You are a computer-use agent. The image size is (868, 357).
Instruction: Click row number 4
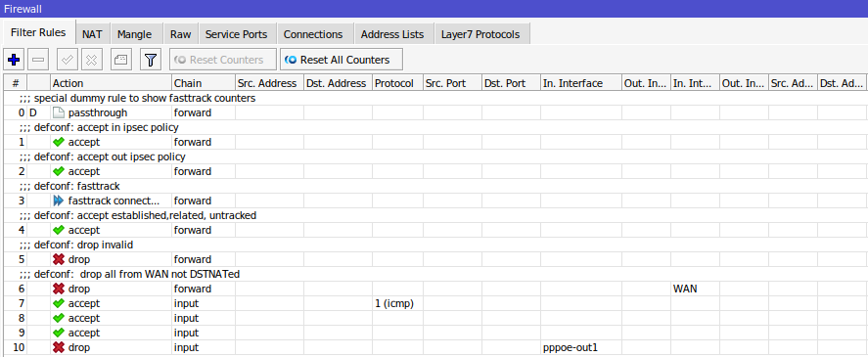pyautogui.click(x=21, y=230)
